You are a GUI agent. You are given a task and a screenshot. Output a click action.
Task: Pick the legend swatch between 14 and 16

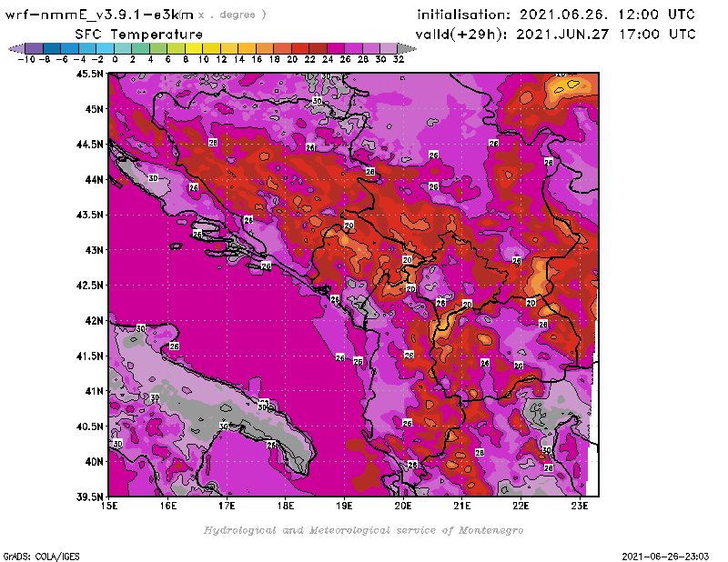click(247, 48)
